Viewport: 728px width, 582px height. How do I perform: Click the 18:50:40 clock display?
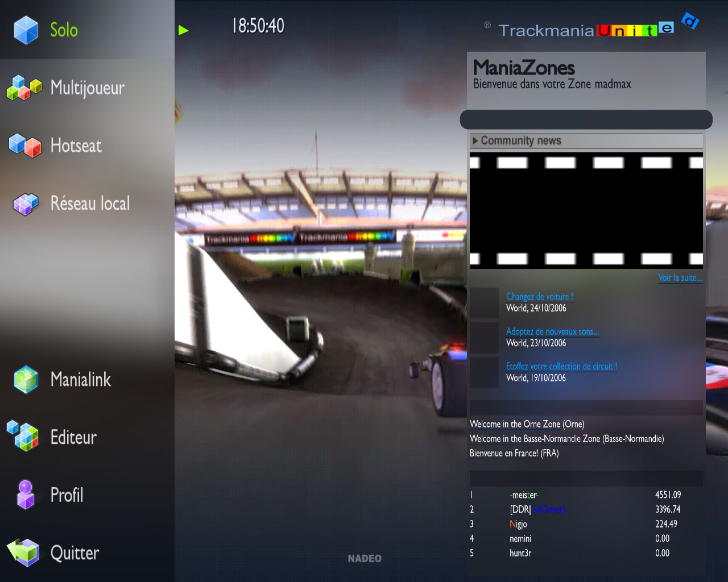258,26
